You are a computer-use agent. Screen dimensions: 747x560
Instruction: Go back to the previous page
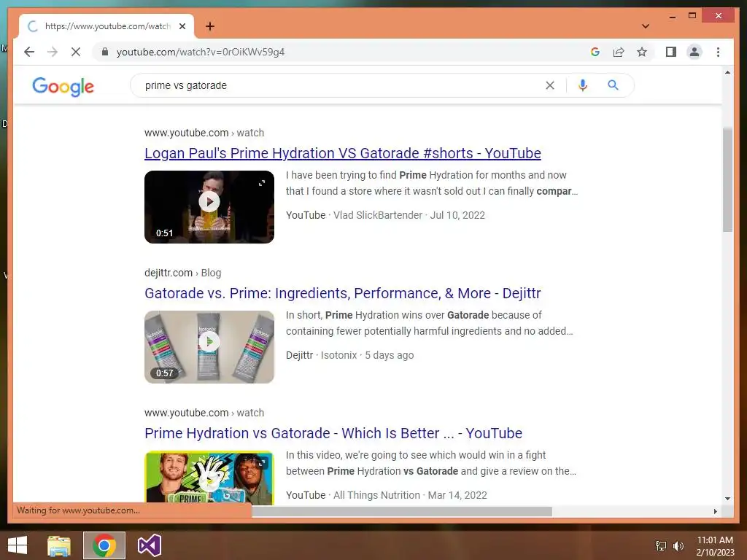tap(29, 52)
